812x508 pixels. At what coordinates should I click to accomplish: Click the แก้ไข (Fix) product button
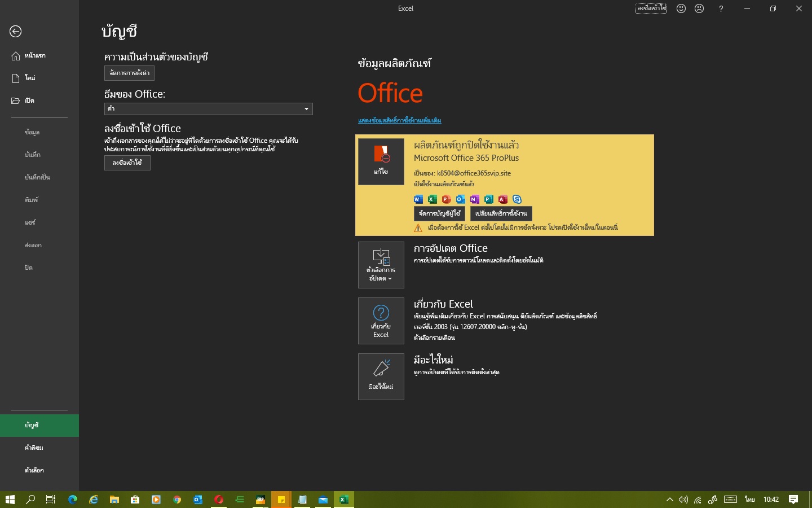(x=381, y=162)
